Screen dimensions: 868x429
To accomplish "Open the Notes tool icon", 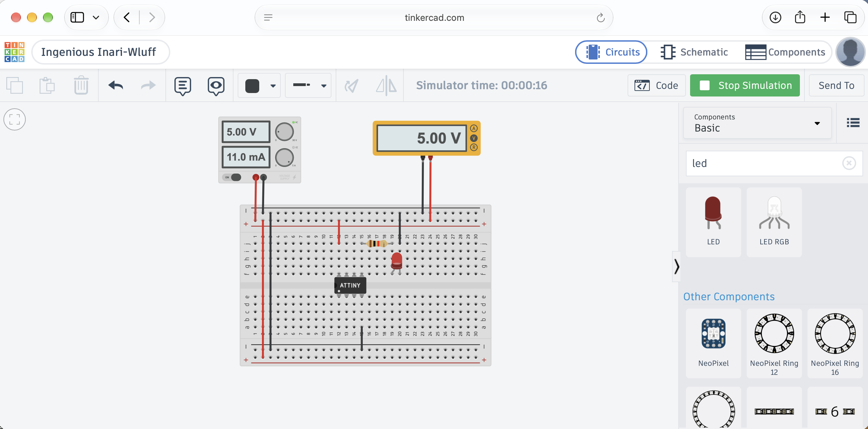I will click(x=183, y=86).
